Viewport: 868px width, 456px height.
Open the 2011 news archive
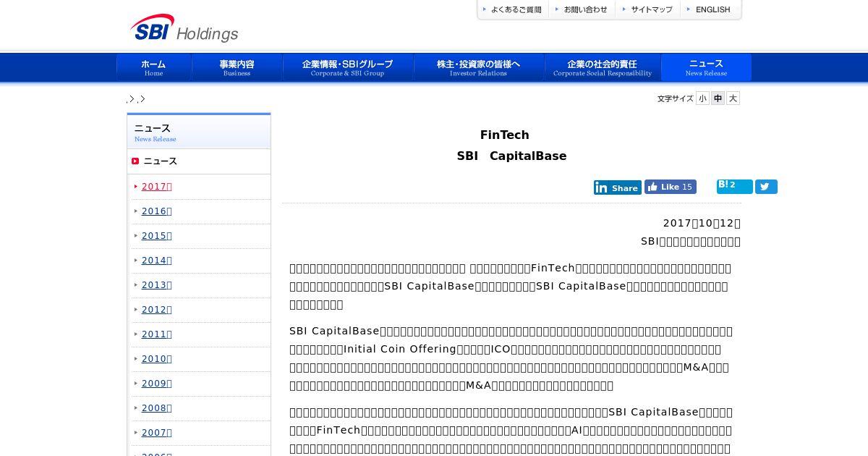pos(156,334)
